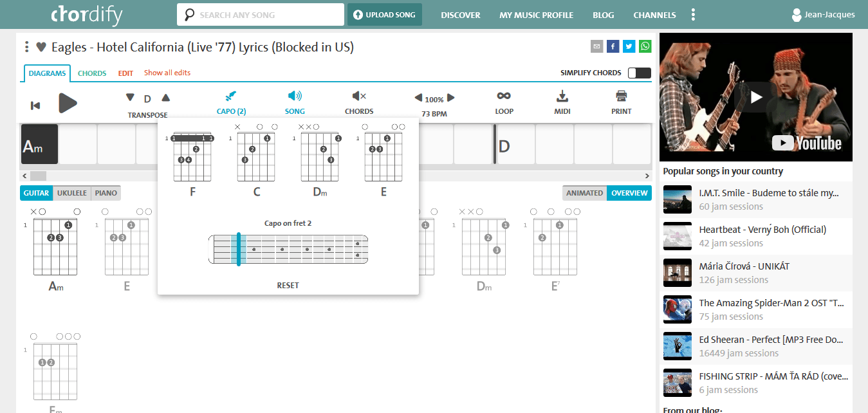Open more options menu in top navigation
868x413 pixels.
pos(693,15)
